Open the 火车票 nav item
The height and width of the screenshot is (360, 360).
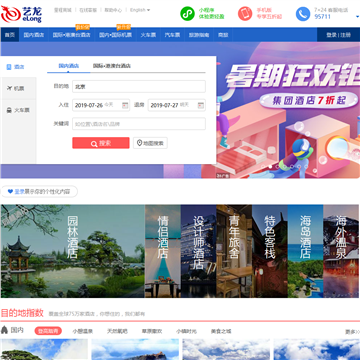(148, 35)
